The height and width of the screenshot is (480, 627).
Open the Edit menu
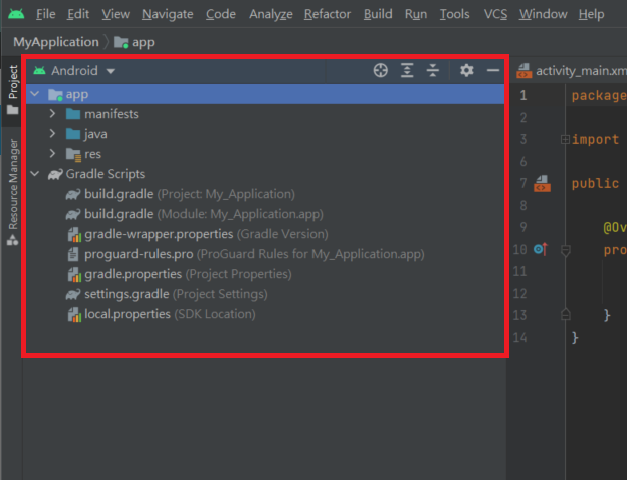coord(78,14)
